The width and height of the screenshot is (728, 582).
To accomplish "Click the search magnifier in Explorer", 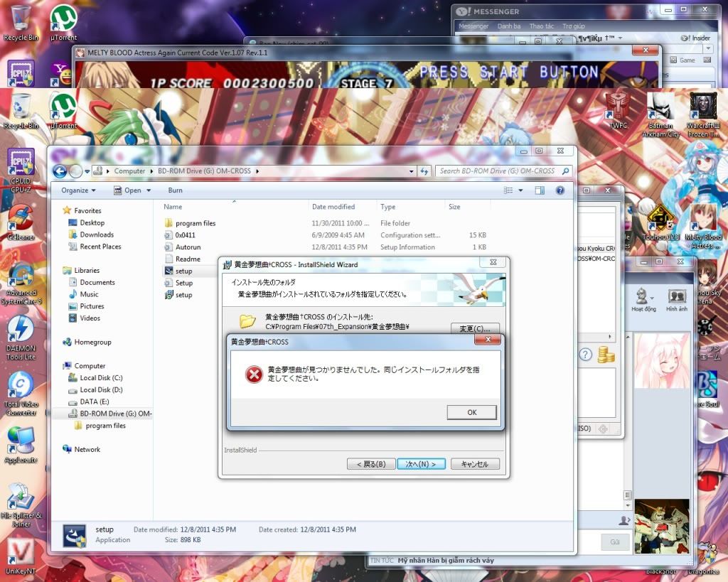I will (x=565, y=171).
